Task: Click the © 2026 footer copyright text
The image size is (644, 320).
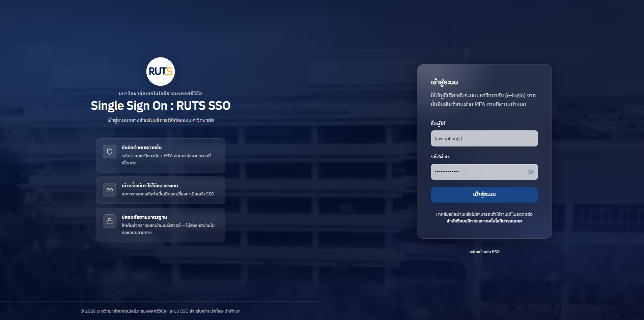Action: click(161, 311)
